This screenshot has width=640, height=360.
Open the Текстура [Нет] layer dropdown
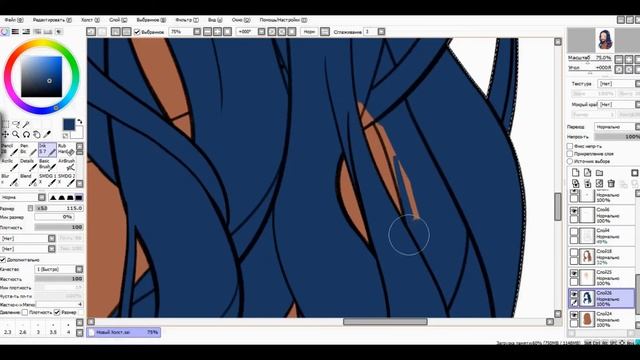coord(618,84)
